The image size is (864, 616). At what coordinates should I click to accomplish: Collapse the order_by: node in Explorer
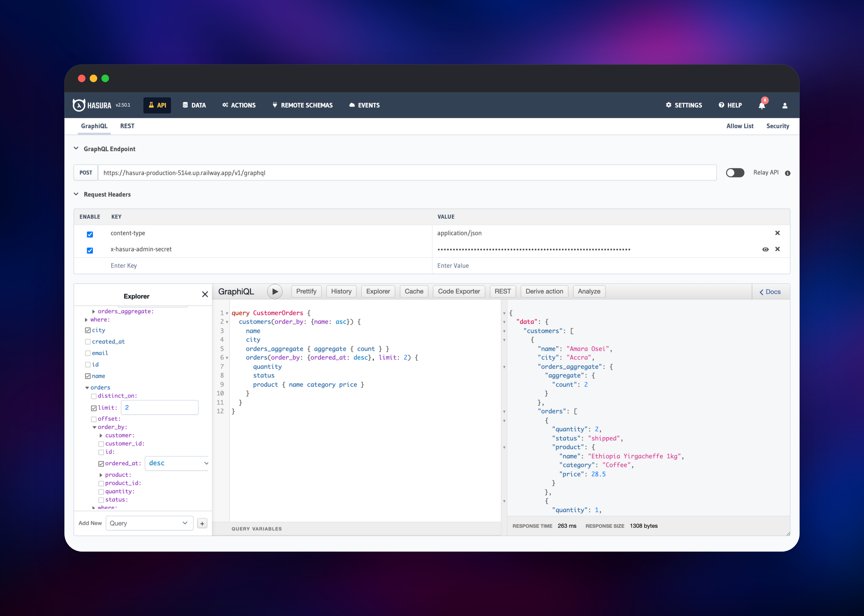[94, 427]
